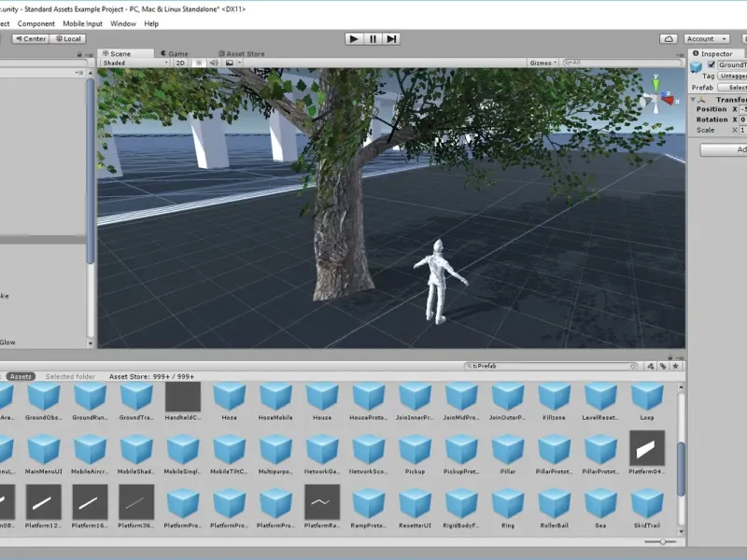Screen dimensions: 747x560
Task: Click the asset icon size slider
Action: (661, 541)
